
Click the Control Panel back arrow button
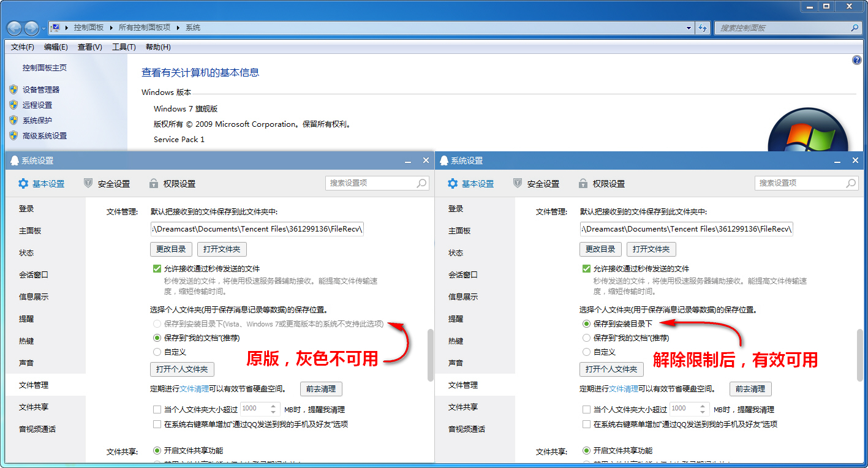15,28
